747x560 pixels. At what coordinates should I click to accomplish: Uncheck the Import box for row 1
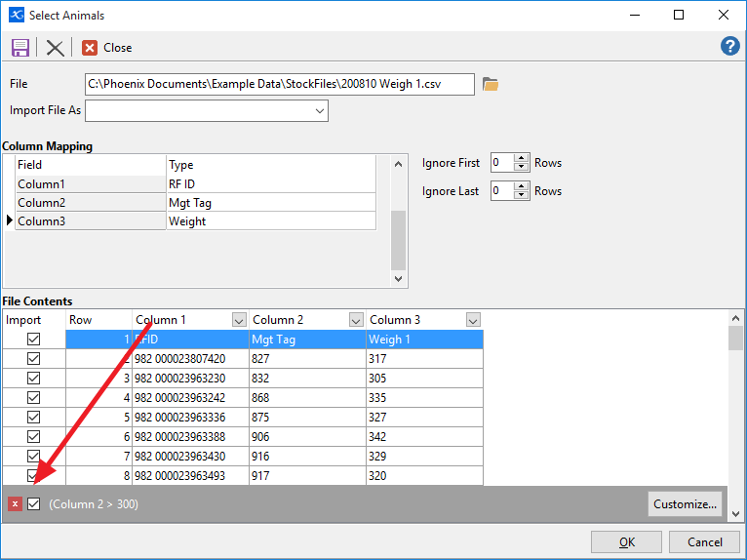tap(33, 340)
